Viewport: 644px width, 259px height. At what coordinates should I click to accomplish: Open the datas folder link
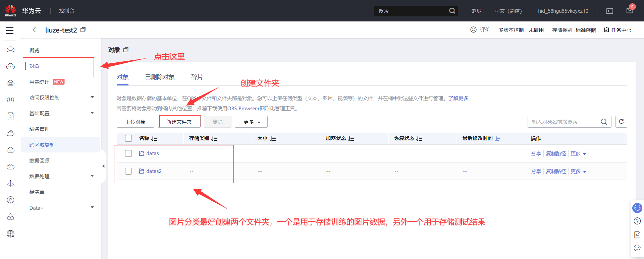(x=153, y=153)
